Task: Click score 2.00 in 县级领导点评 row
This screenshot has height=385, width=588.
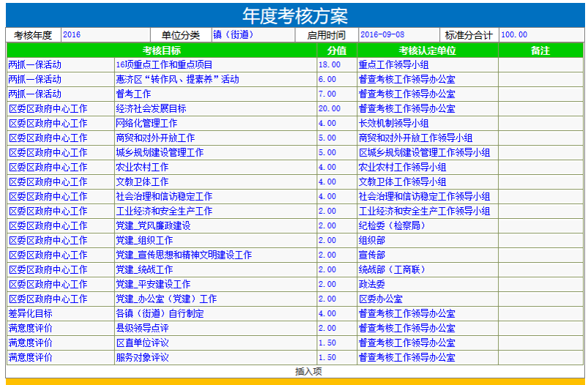Action: point(337,328)
